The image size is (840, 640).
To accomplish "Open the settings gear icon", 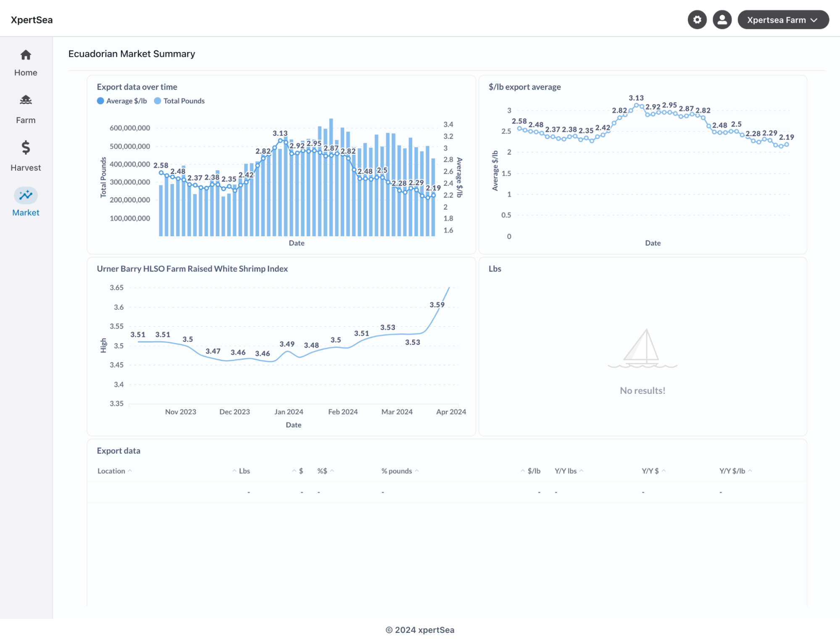I will pos(697,19).
